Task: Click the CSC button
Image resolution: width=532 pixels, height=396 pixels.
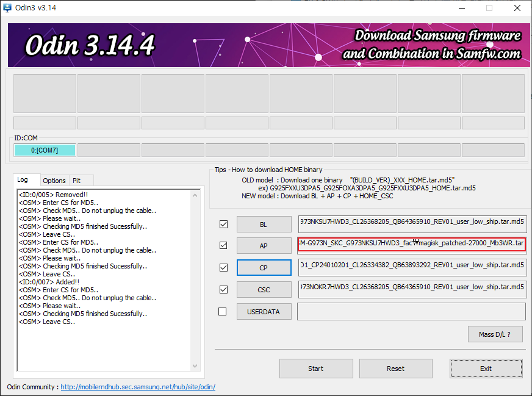Action: 264,290
